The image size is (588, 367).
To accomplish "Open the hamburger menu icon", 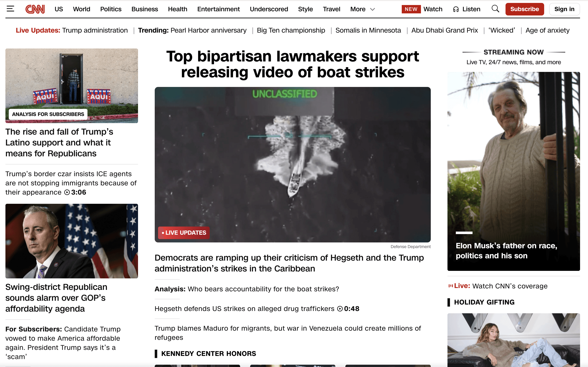I will coord(10,9).
